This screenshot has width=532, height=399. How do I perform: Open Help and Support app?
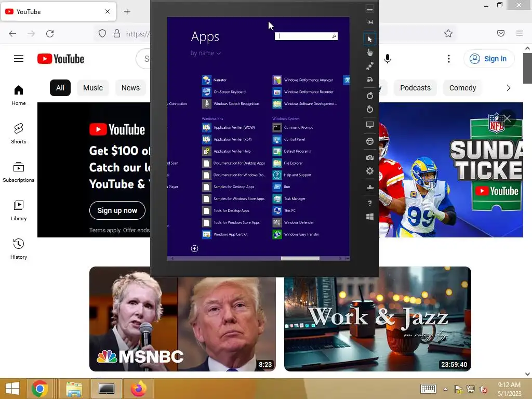(x=292, y=175)
